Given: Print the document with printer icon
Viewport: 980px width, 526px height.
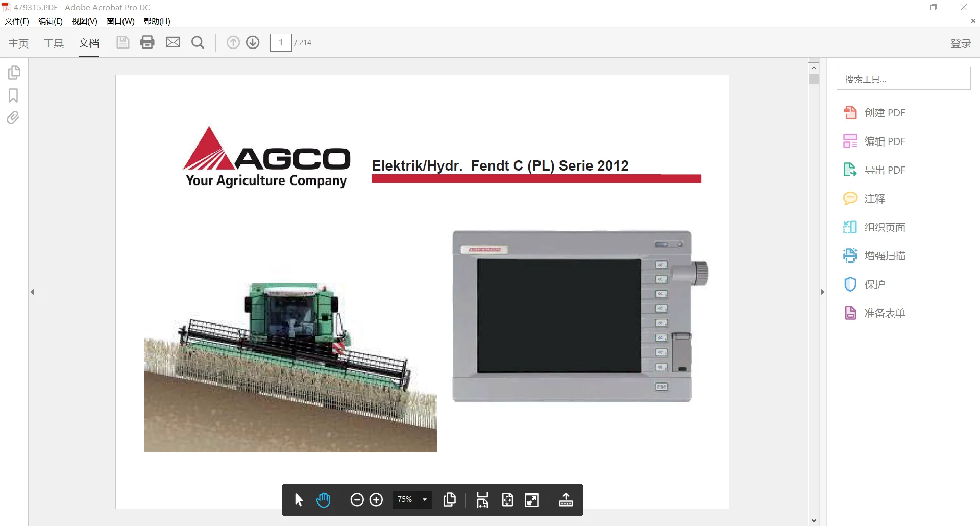Looking at the screenshot, I should coord(148,42).
